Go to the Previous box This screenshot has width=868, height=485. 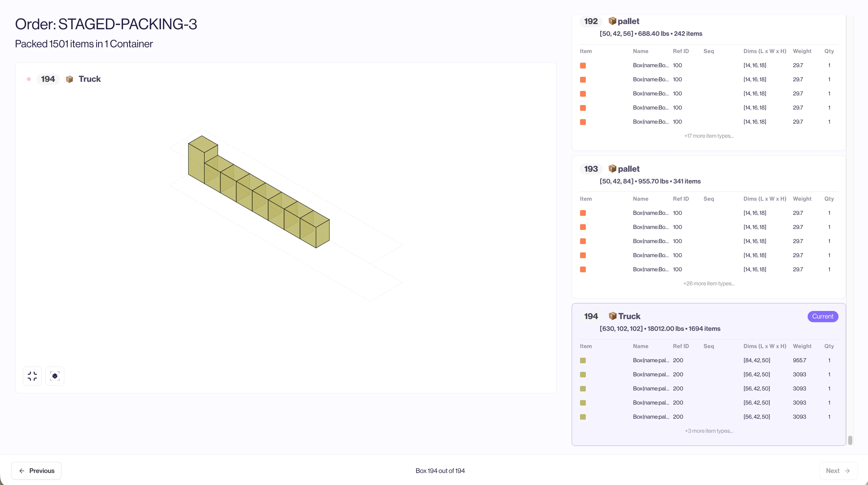point(36,471)
